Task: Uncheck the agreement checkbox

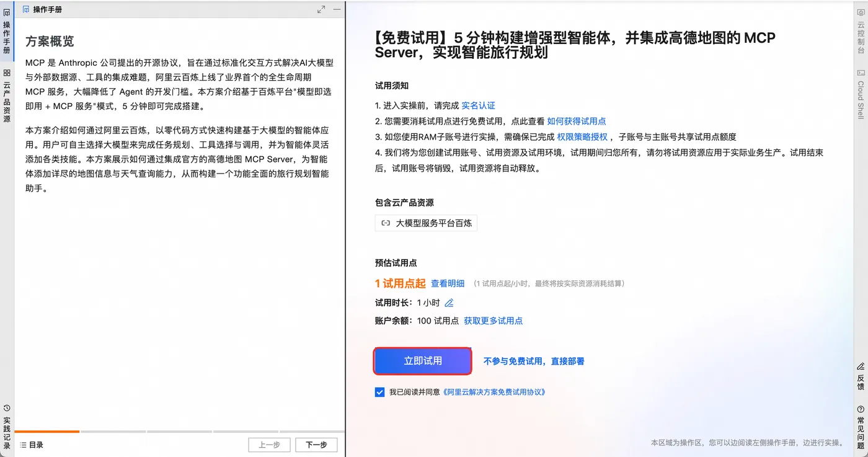Action: pos(379,392)
